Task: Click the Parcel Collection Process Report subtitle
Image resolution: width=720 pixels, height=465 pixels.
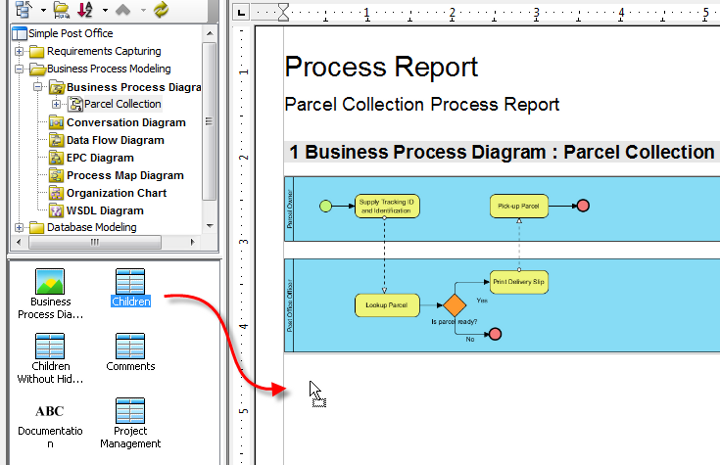Action: pyautogui.click(x=422, y=105)
